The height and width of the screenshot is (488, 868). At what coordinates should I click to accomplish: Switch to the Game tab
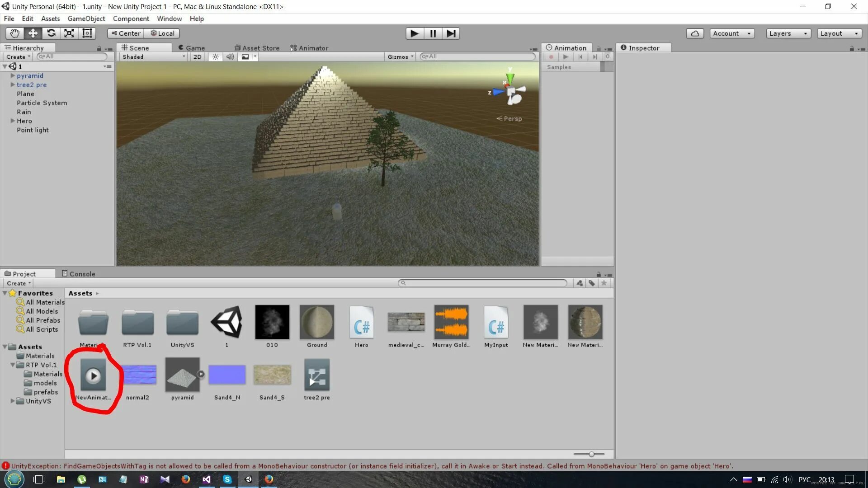point(191,48)
